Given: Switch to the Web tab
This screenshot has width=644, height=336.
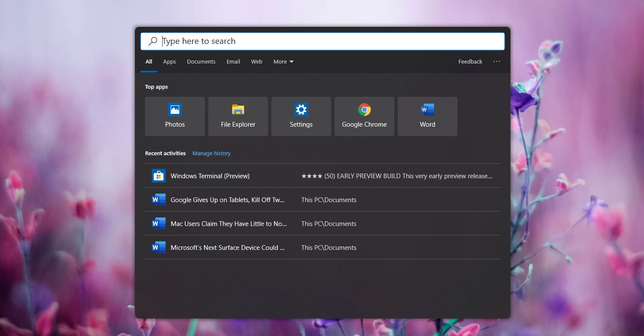Looking at the screenshot, I should (x=256, y=62).
